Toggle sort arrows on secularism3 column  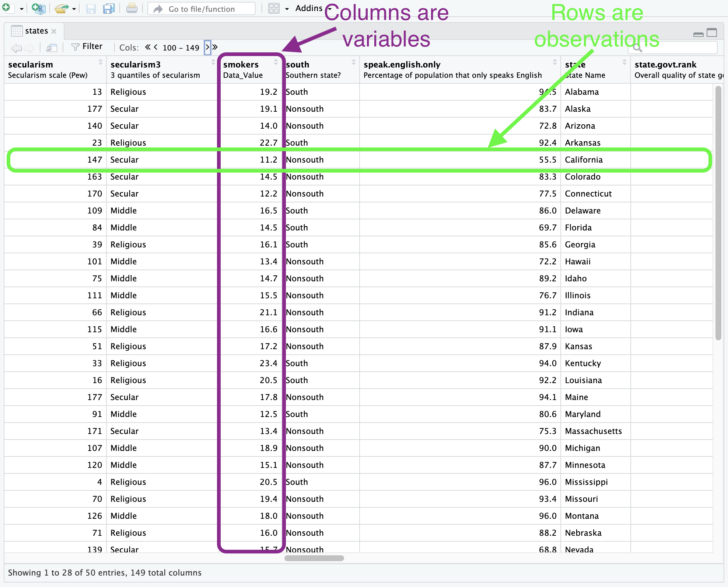tap(213, 62)
